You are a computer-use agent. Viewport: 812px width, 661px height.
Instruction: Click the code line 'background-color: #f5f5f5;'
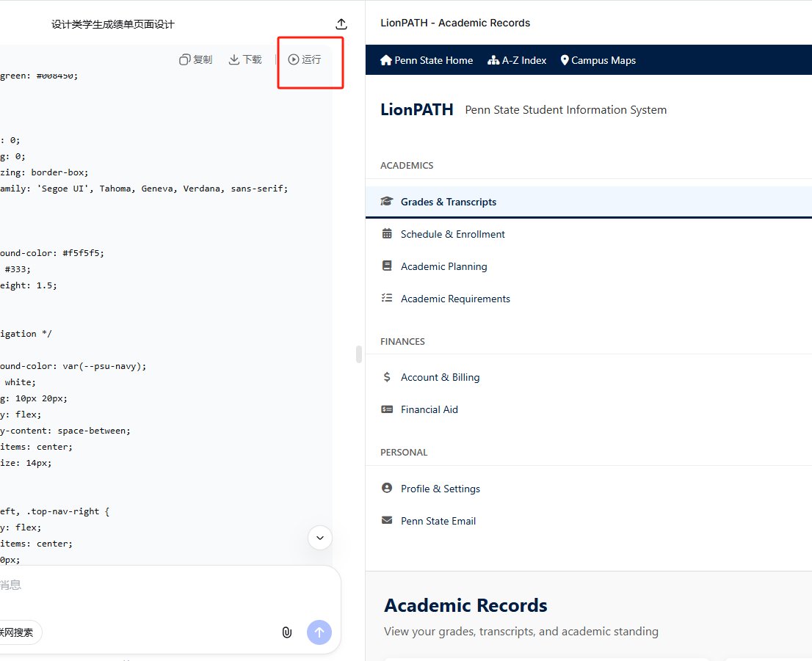[52, 253]
